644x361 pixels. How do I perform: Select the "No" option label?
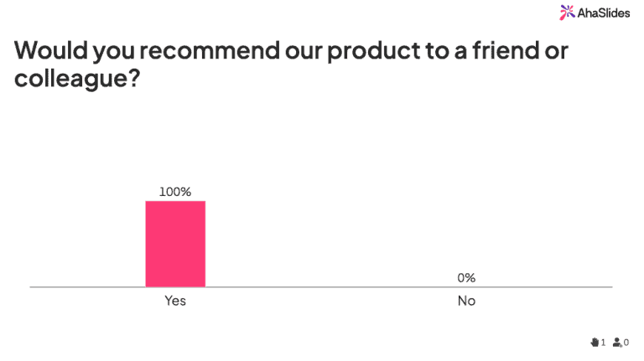click(466, 301)
